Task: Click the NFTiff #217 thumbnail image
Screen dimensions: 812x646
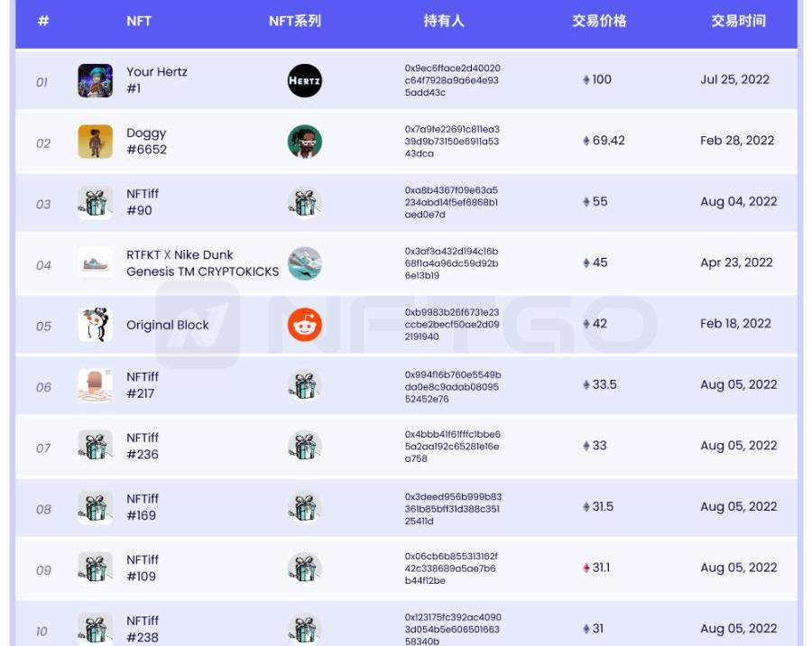Action: (96, 385)
